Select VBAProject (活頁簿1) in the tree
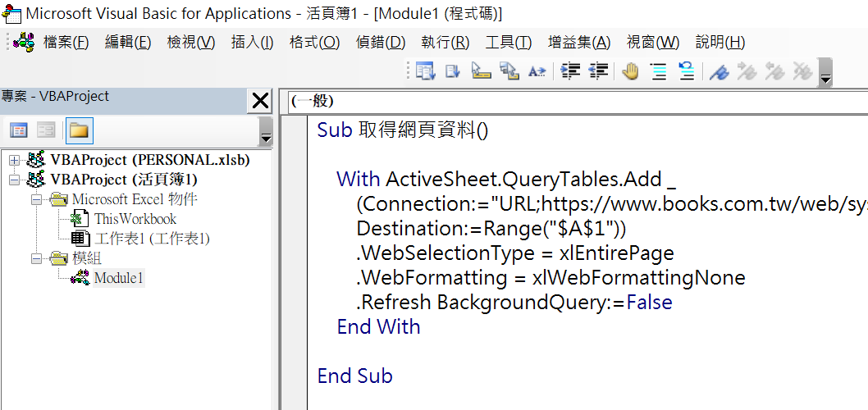The height and width of the screenshot is (410, 868). 124,180
